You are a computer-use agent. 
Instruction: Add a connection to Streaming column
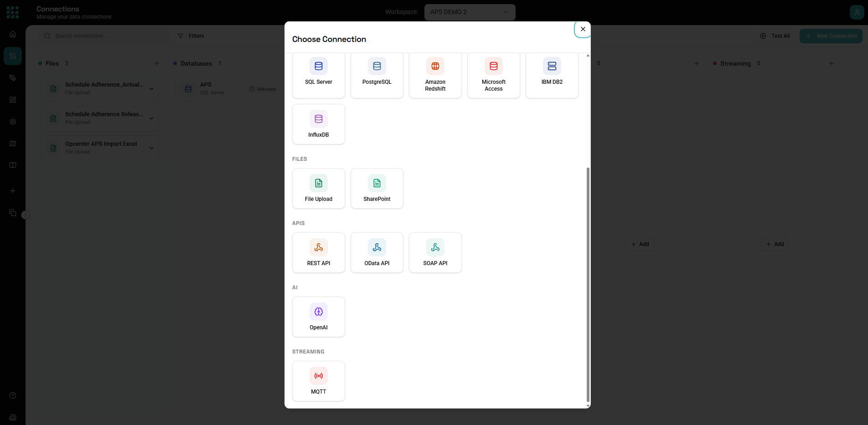pyautogui.click(x=832, y=63)
